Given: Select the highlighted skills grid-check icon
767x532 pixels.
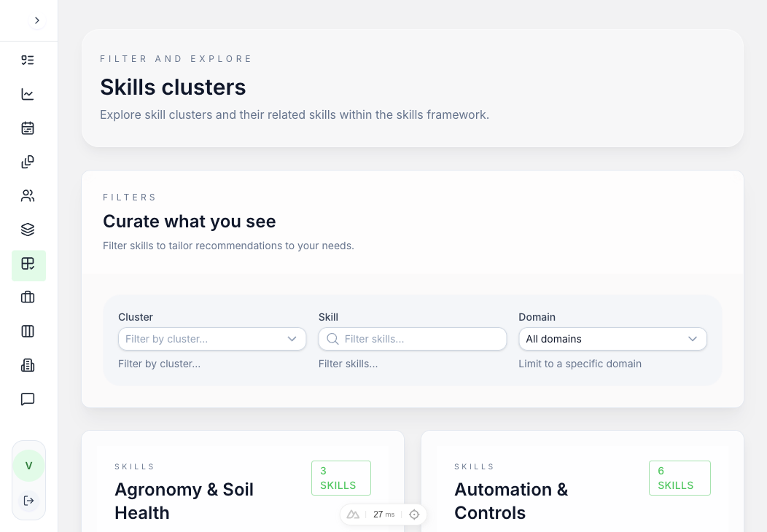Looking at the screenshot, I should point(28,265).
